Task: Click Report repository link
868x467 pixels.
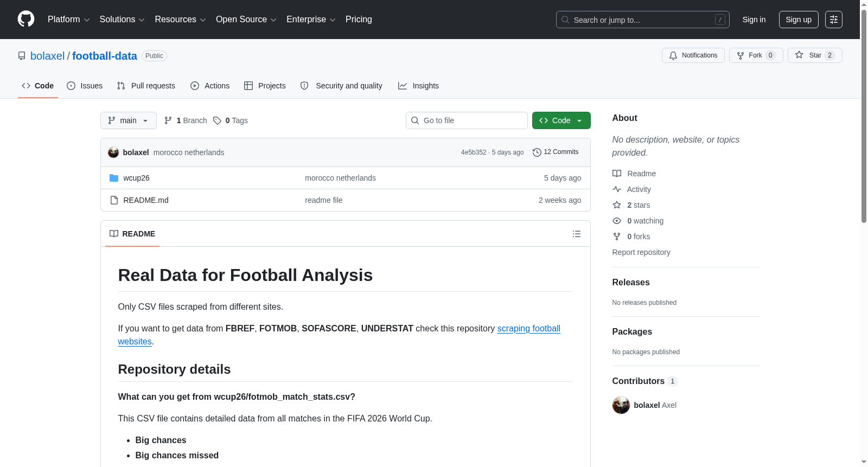Action: (641, 252)
